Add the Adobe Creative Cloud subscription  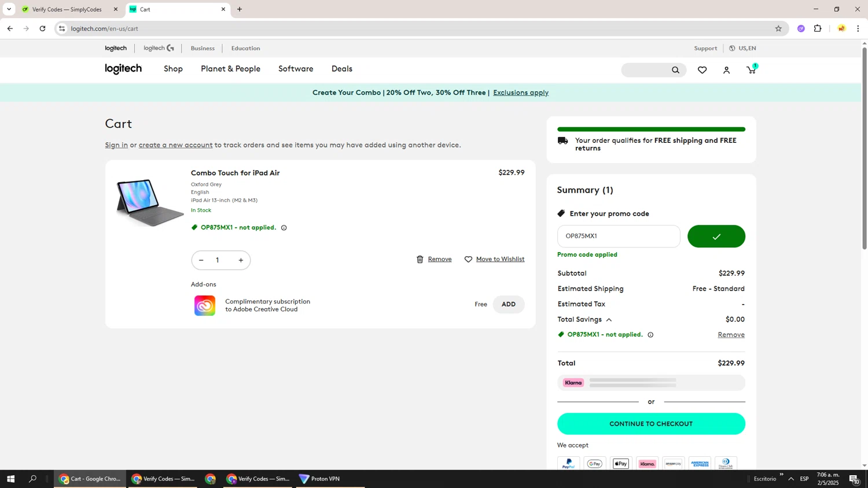click(509, 305)
